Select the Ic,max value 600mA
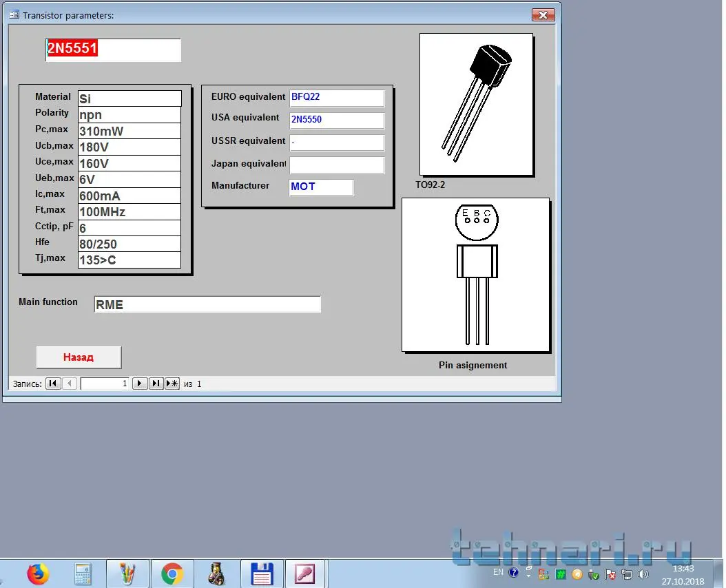The width and height of the screenshot is (726, 588). [129, 196]
